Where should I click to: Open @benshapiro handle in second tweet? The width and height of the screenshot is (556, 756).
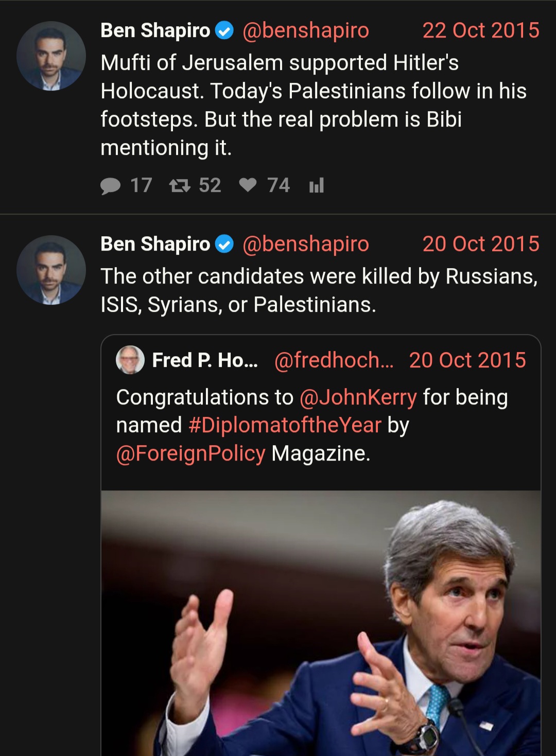[305, 244]
